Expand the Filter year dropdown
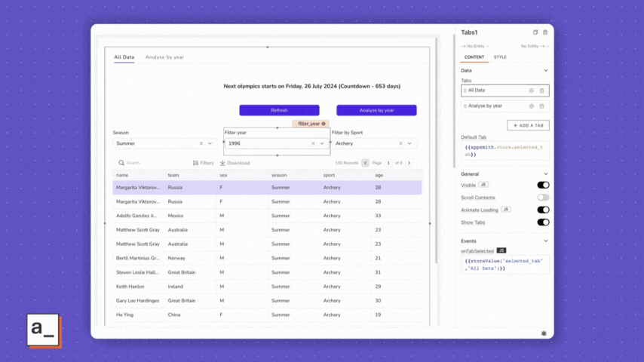This screenshot has height=362, width=644. (x=322, y=143)
